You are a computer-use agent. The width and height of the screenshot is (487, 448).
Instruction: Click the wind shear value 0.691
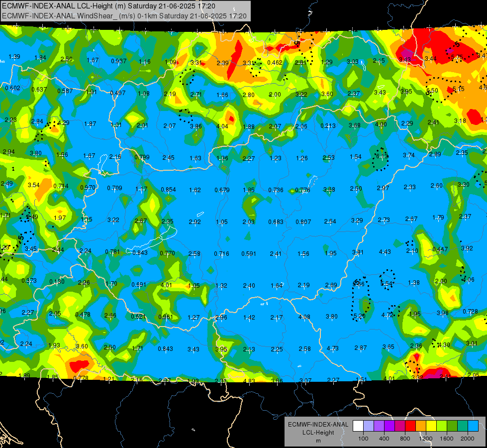[x=139, y=284]
